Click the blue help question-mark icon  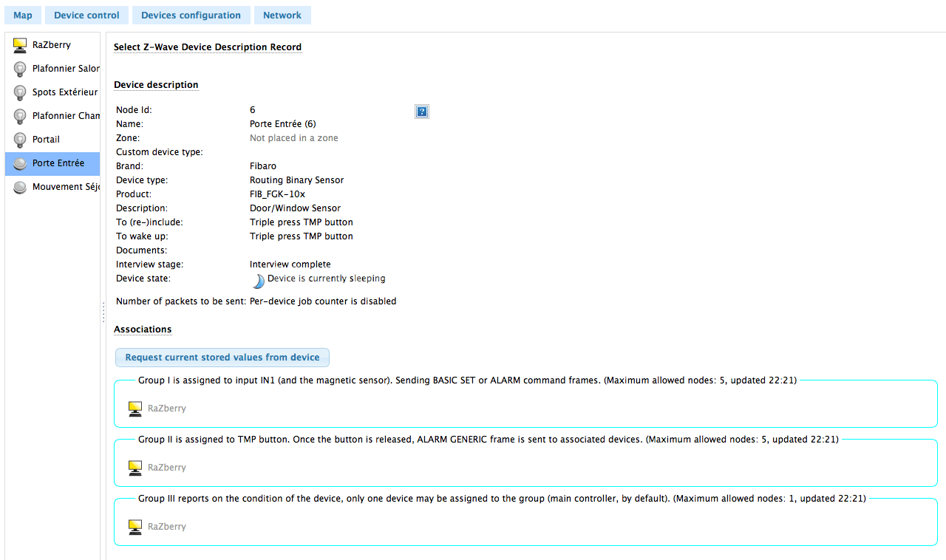pyautogui.click(x=422, y=112)
